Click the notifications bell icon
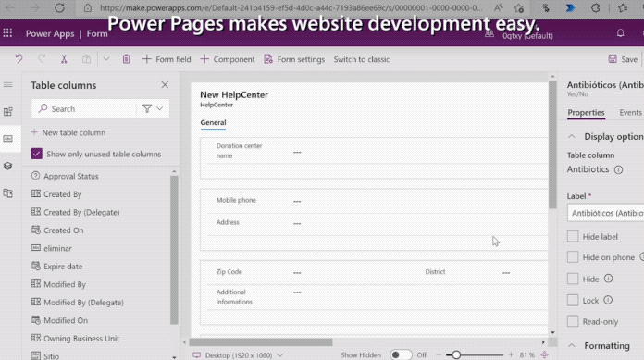 (x=620, y=33)
